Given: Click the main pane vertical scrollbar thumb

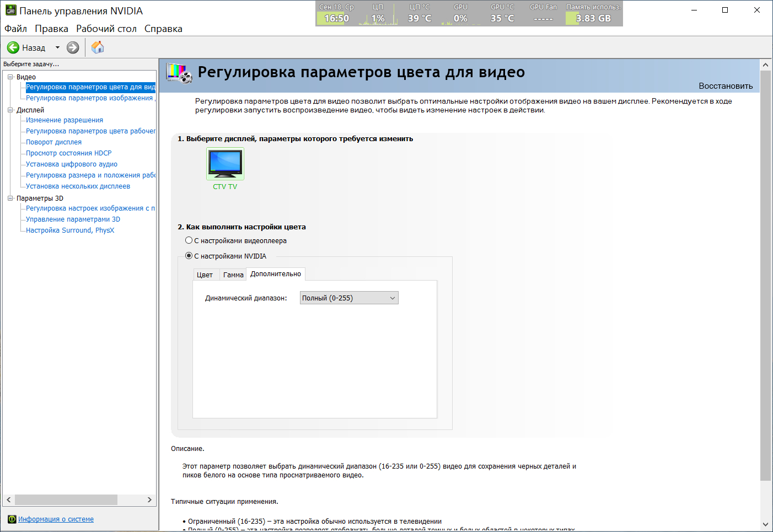Looking at the screenshot, I should point(765,276).
